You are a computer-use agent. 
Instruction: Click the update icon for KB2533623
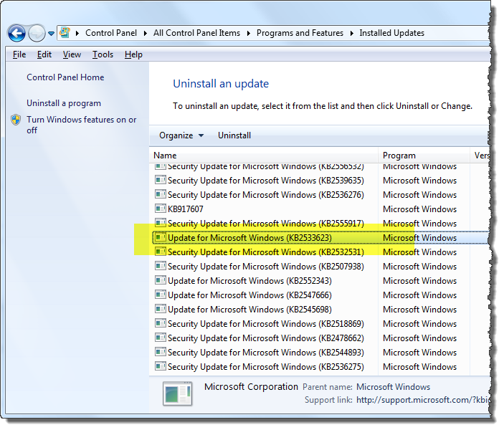[x=161, y=237]
